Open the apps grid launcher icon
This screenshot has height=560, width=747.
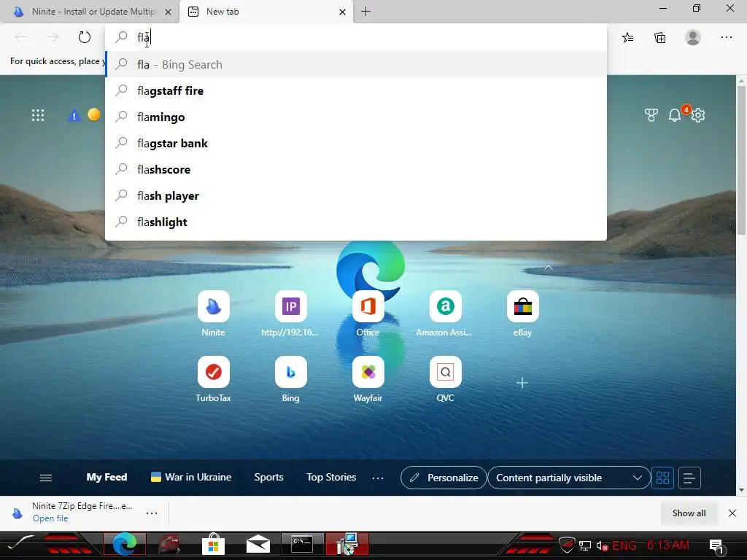click(x=38, y=115)
